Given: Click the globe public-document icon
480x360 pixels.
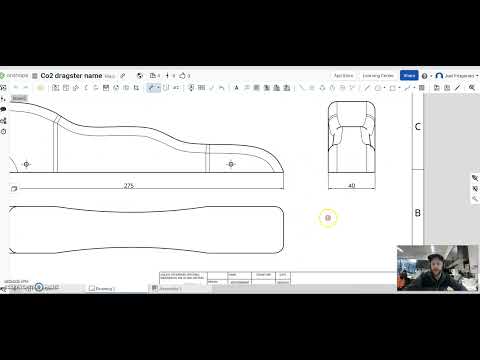Looking at the screenshot, I should (x=140, y=76).
